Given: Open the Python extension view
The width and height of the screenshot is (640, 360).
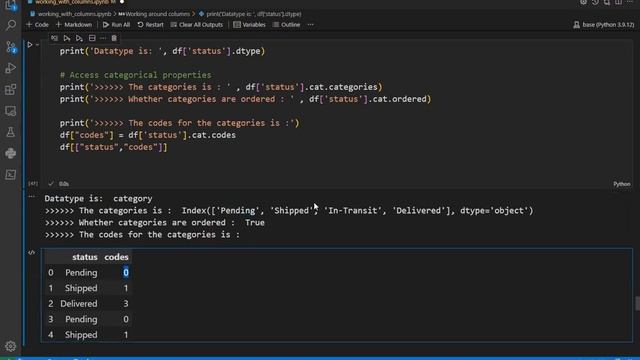Looking at the screenshot, I should (x=11, y=153).
